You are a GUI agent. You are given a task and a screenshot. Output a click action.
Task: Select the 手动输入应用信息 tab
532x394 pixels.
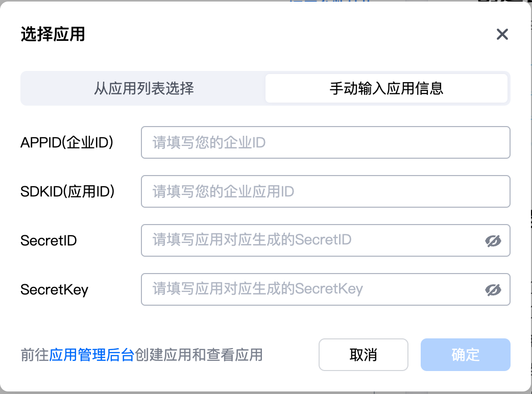(386, 88)
